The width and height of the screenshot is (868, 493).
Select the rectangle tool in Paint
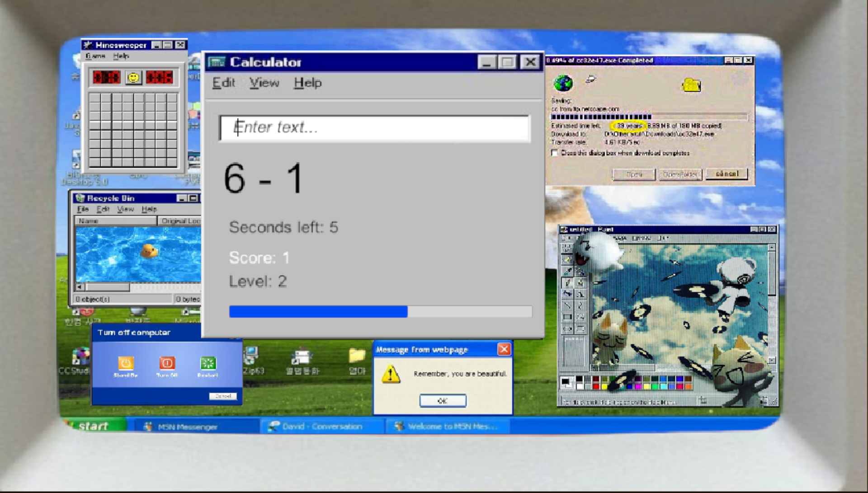[567, 317]
